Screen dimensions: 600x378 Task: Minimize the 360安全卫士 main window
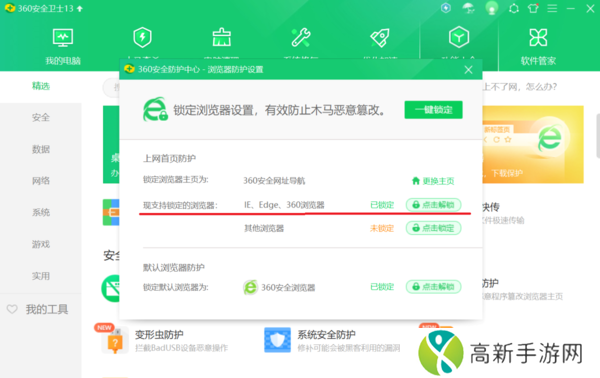coord(571,8)
